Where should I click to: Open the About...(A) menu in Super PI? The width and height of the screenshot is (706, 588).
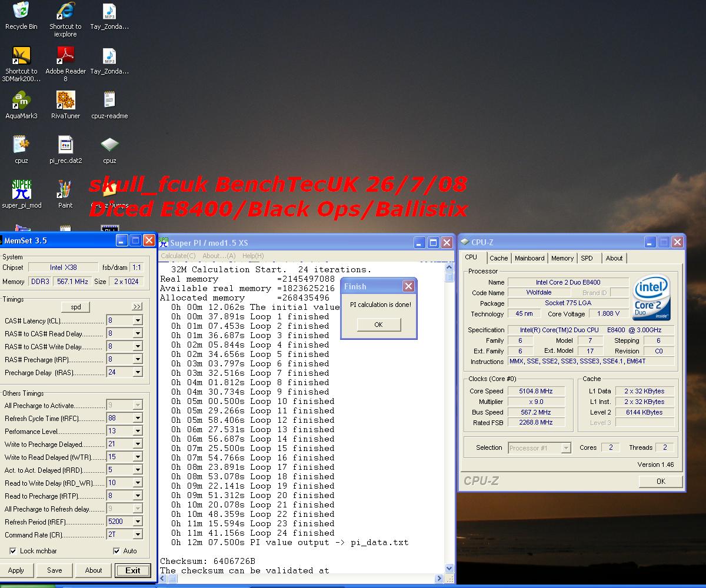coord(219,256)
